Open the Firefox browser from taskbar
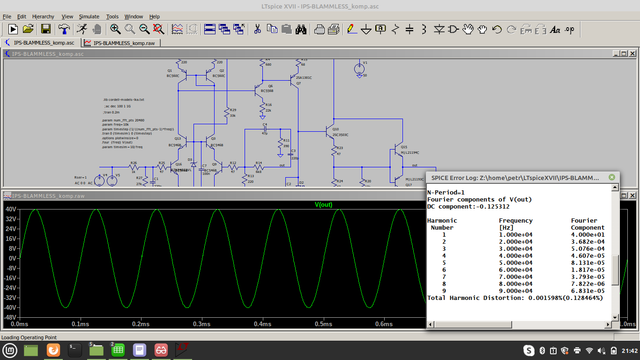The height and width of the screenshot is (360, 640). pos(53,350)
